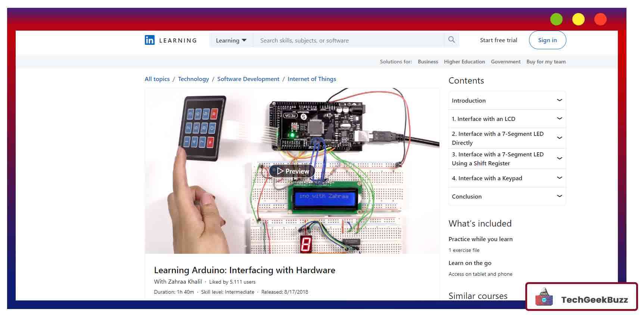The height and width of the screenshot is (315, 644).
Task: Click the search skills input field
Action: click(x=347, y=40)
